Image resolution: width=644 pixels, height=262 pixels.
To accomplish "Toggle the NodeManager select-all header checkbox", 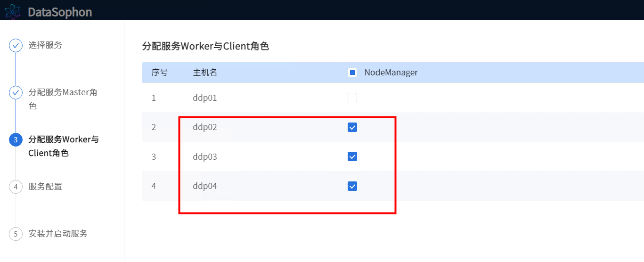I will pos(352,73).
